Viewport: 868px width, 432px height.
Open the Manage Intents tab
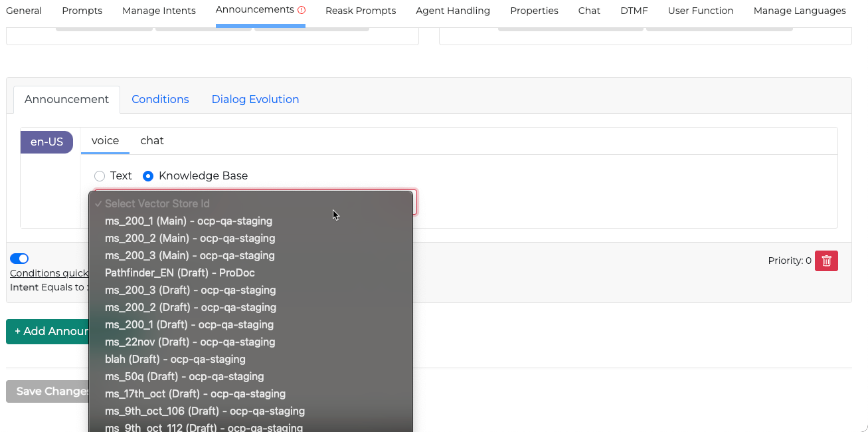(x=159, y=11)
